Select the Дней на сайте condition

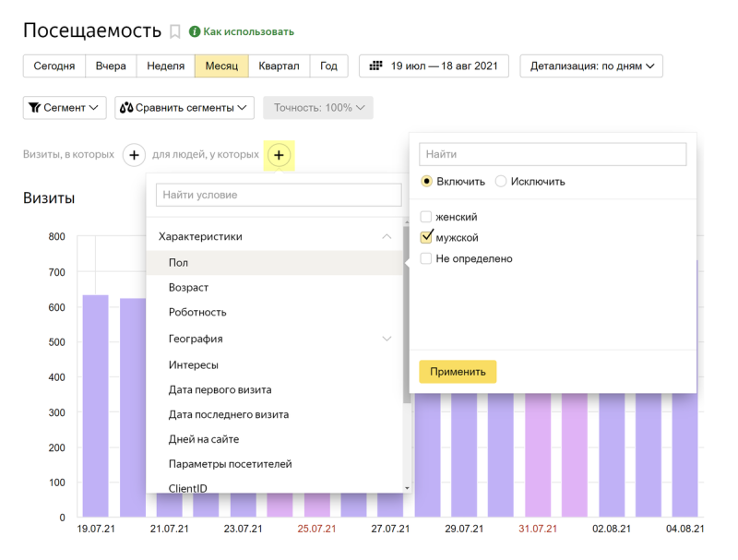click(x=275, y=439)
